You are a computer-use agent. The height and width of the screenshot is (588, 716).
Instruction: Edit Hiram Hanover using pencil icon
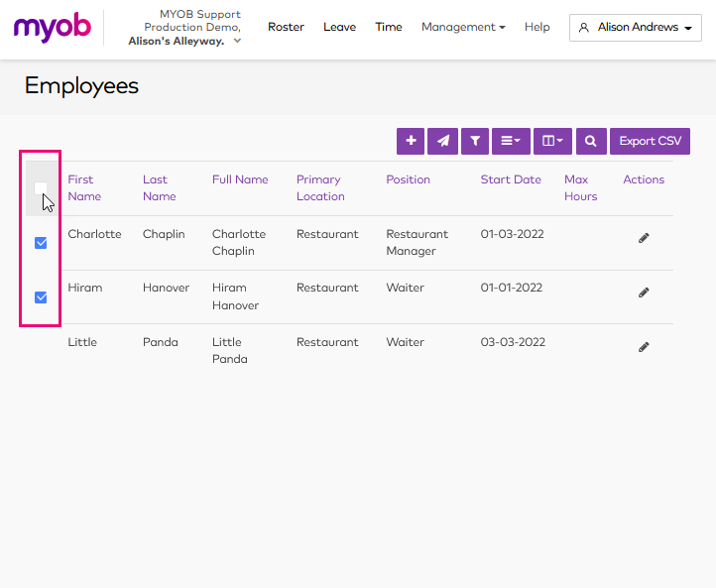coord(644,293)
